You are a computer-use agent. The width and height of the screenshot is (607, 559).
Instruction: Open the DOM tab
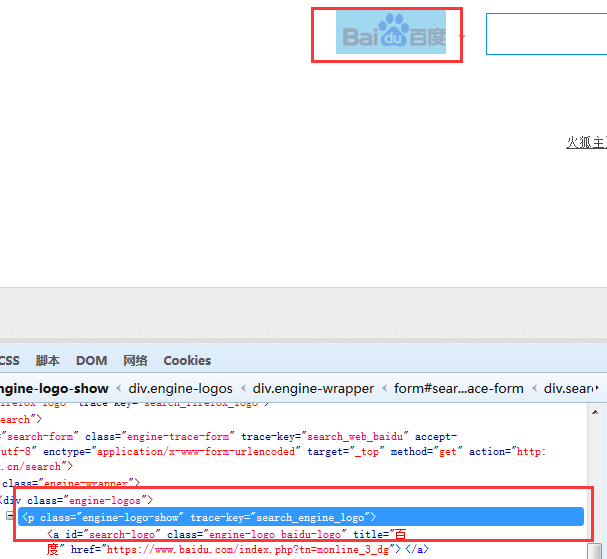[91, 360]
